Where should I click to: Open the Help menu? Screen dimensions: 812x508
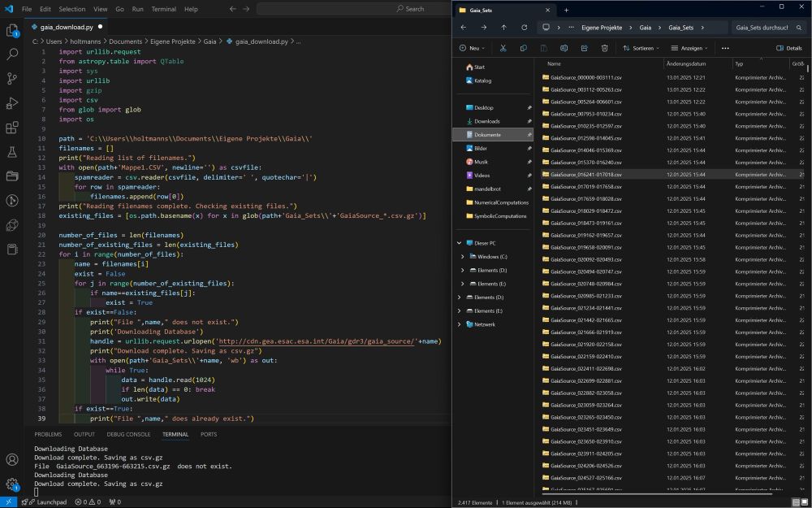click(191, 9)
